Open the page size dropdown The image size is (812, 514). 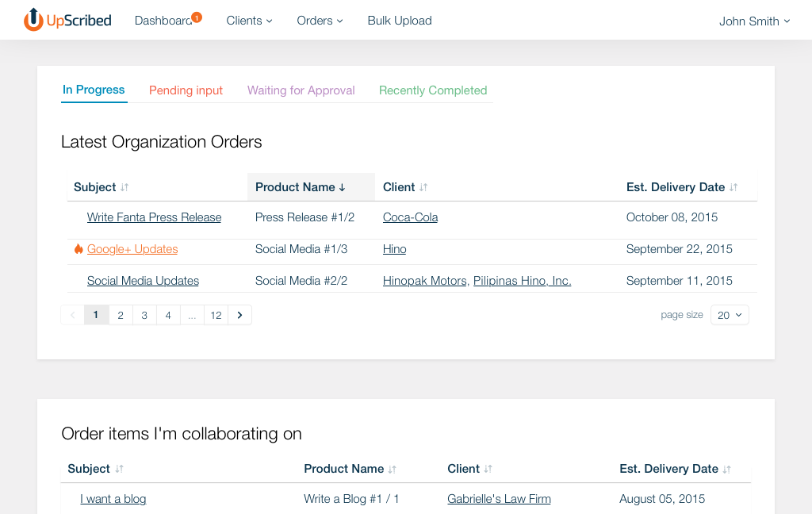730,315
